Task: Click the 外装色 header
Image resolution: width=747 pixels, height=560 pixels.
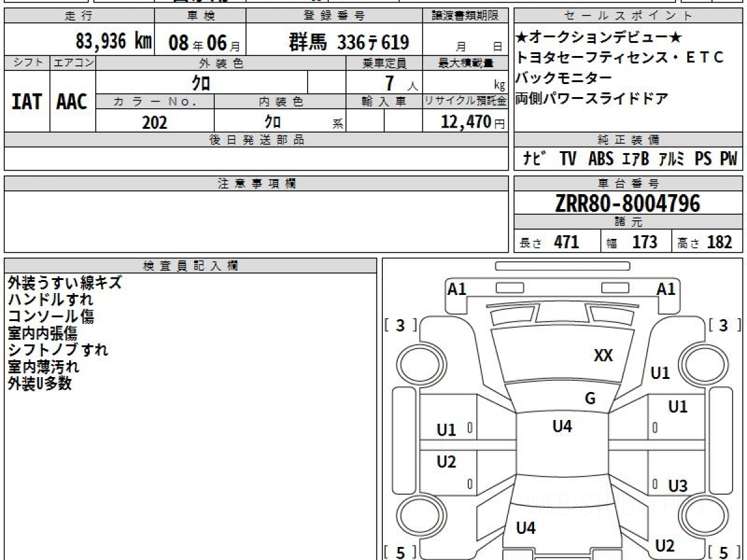Action: (x=220, y=63)
